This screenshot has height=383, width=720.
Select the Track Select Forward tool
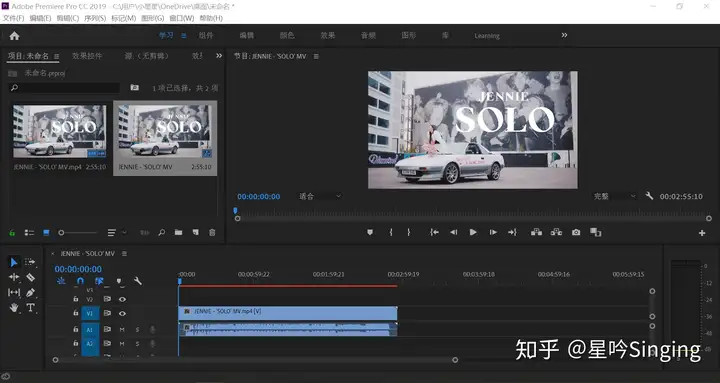(x=30, y=262)
